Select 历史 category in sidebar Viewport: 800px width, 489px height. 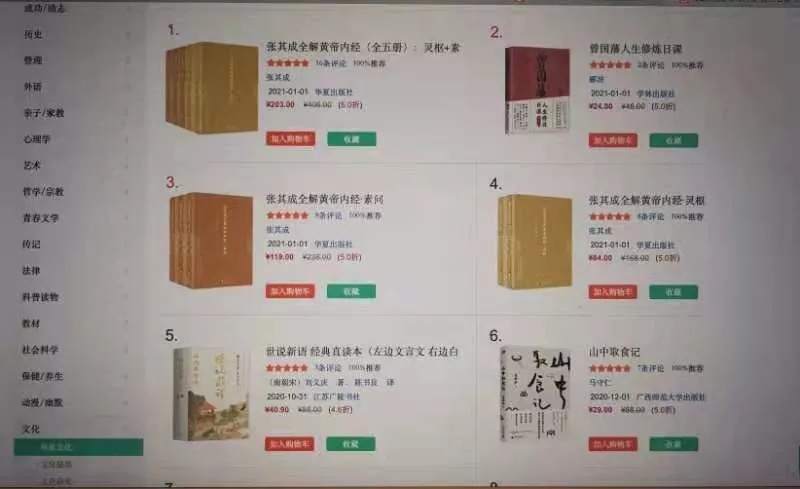tap(33, 34)
